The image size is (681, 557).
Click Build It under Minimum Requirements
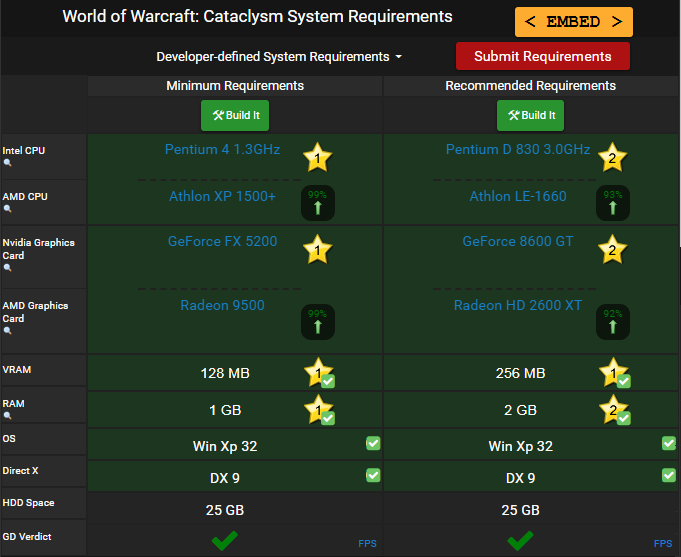235,116
